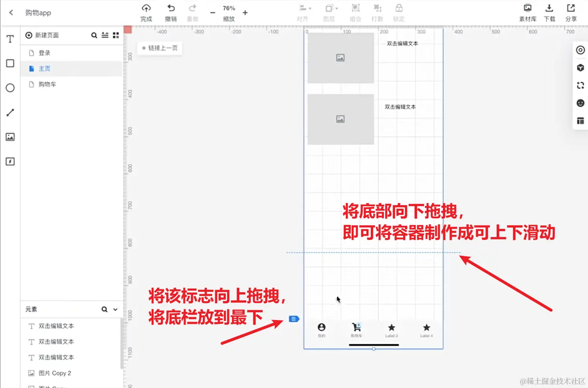
Task: Switch pages panel to grid view
Action: (x=116, y=35)
